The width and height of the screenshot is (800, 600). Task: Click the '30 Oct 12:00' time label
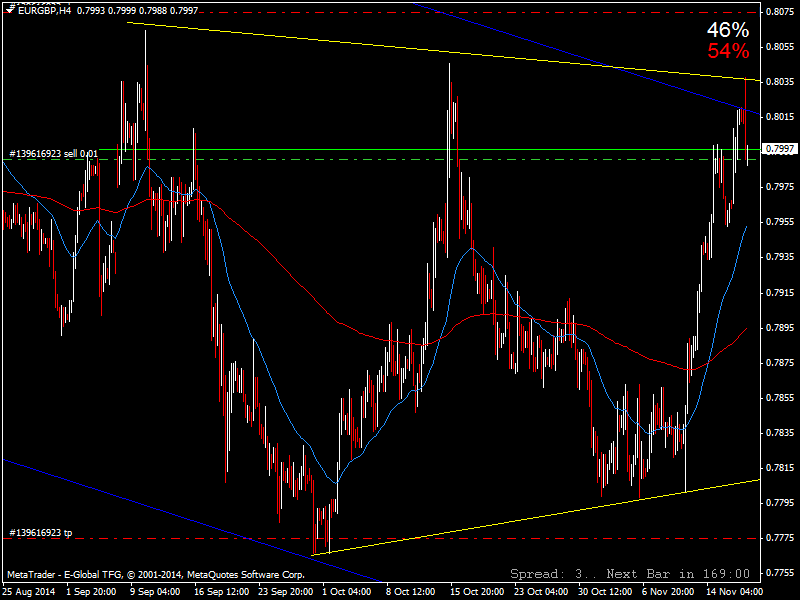(x=605, y=592)
